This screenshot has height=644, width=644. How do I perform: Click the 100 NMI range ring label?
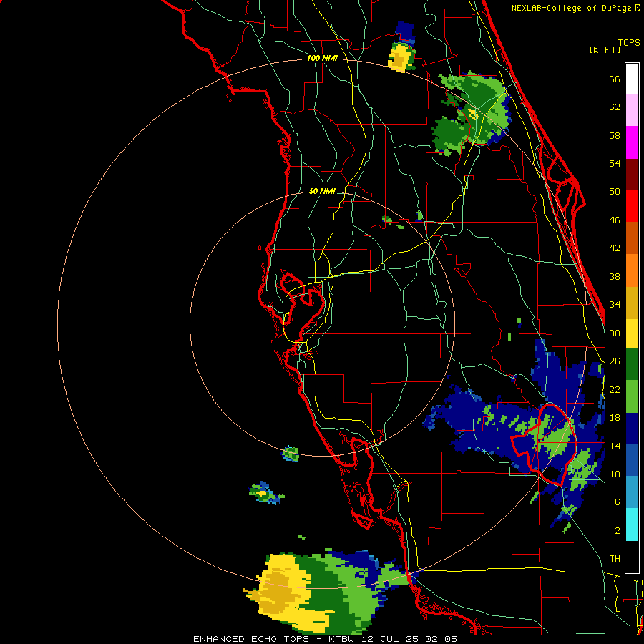[x=322, y=59]
